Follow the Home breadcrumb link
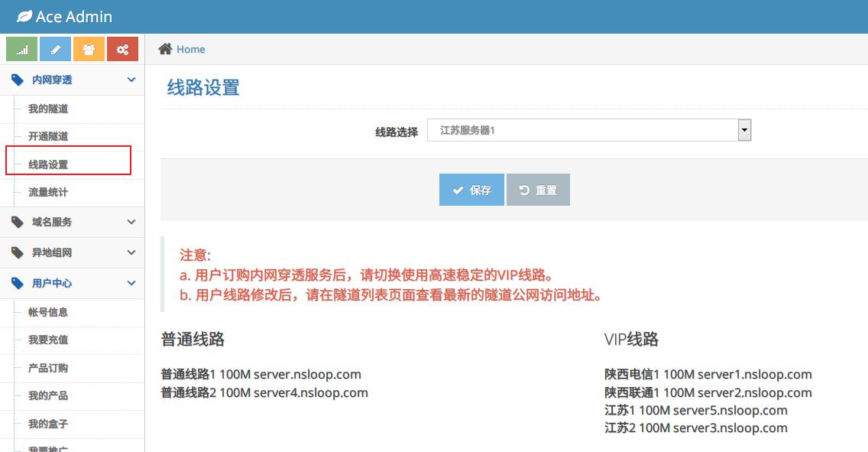Image resolution: width=868 pixels, height=452 pixels. (190, 49)
